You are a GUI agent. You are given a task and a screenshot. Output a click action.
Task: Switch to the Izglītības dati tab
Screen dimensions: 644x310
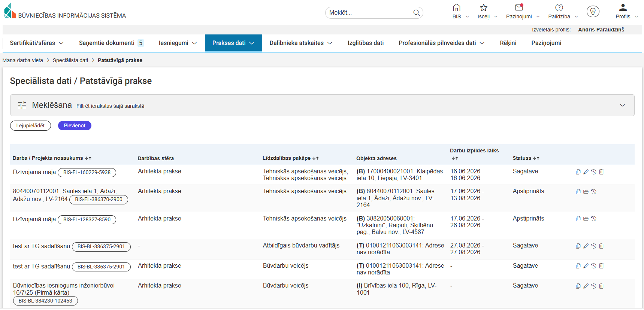click(366, 43)
